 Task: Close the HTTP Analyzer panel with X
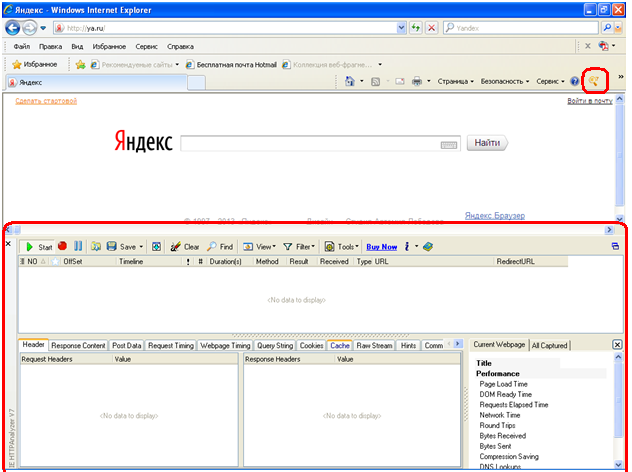(x=8, y=243)
